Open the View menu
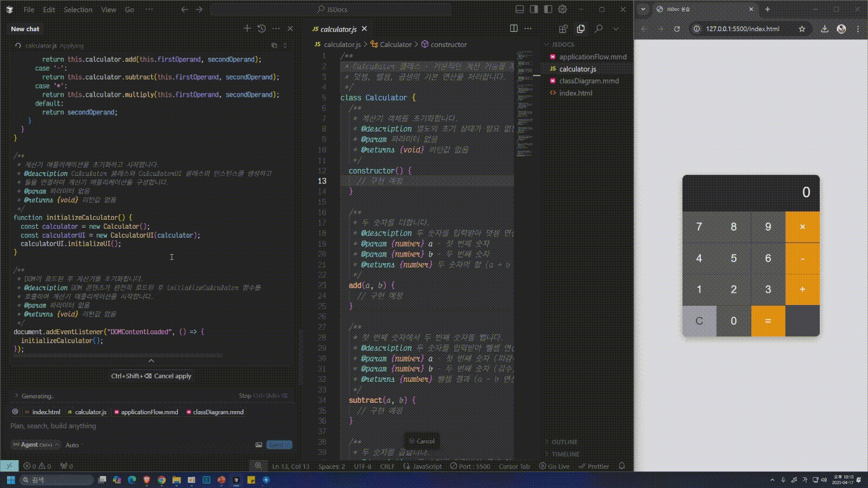This screenshot has width=868, height=488. pyautogui.click(x=109, y=10)
